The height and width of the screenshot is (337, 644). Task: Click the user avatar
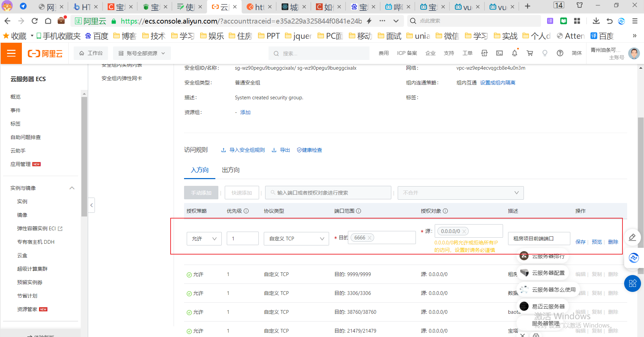click(634, 53)
